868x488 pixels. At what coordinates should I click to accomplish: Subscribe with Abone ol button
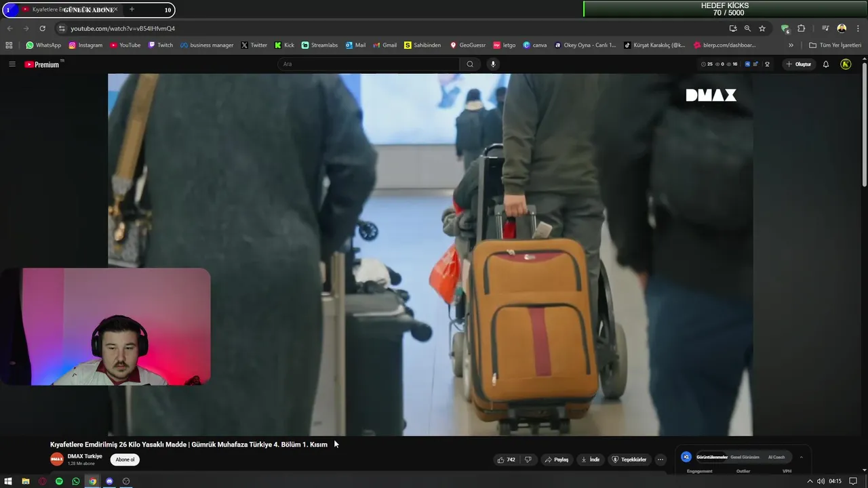click(125, 460)
